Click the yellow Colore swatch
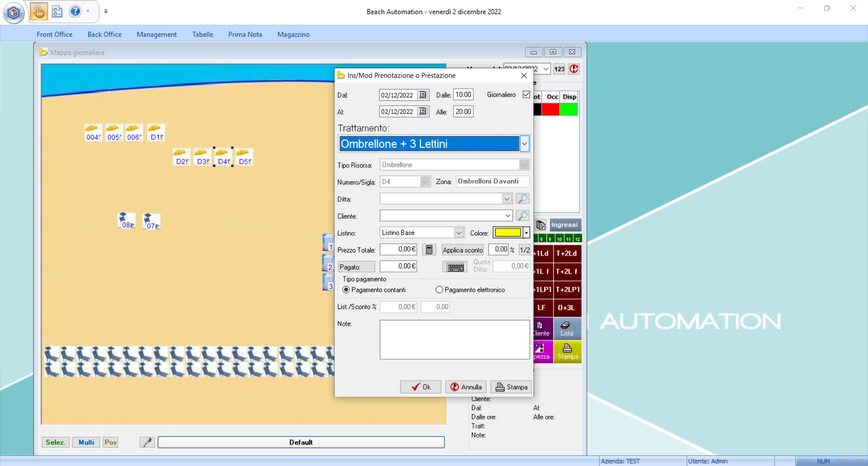 tap(508, 233)
